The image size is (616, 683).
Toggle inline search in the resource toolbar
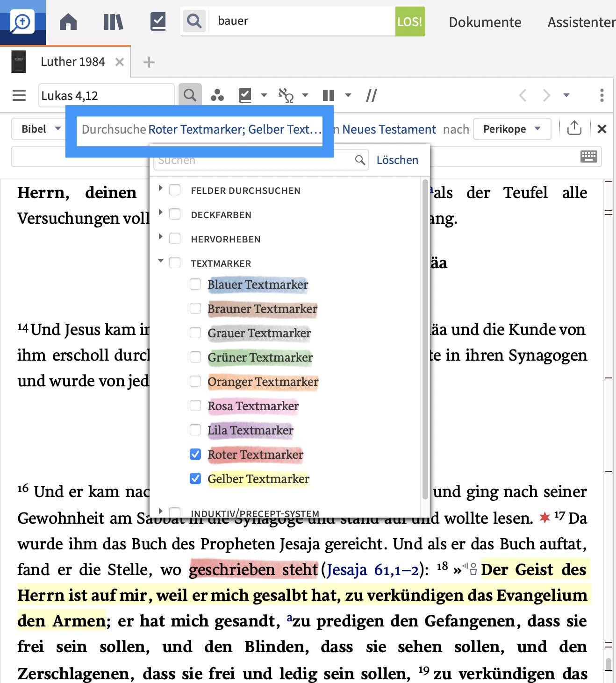pos(190,95)
